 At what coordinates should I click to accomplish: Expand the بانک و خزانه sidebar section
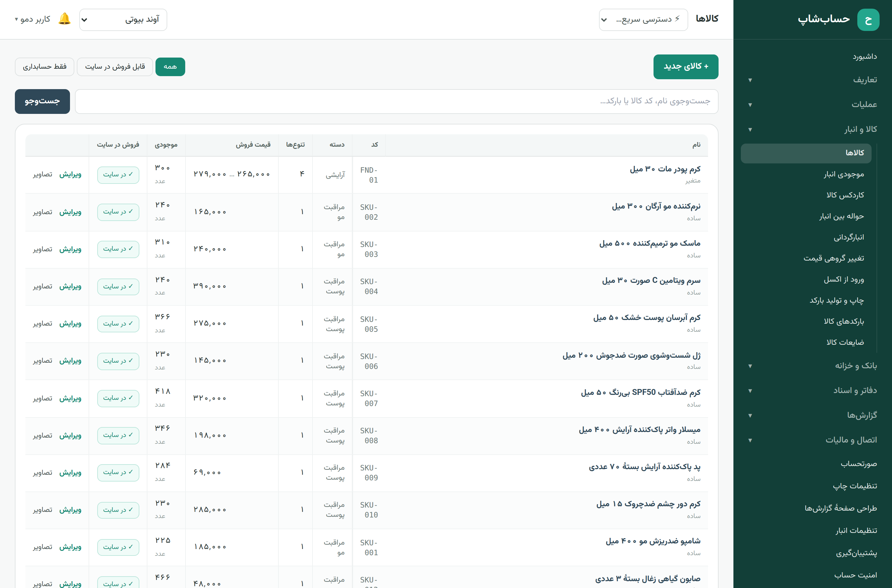[812, 365]
